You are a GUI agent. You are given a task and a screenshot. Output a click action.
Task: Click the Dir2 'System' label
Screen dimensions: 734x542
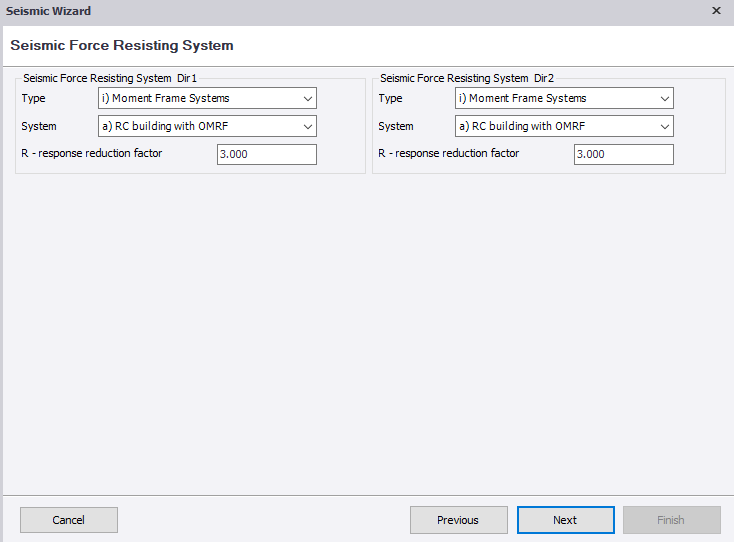click(396, 126)
